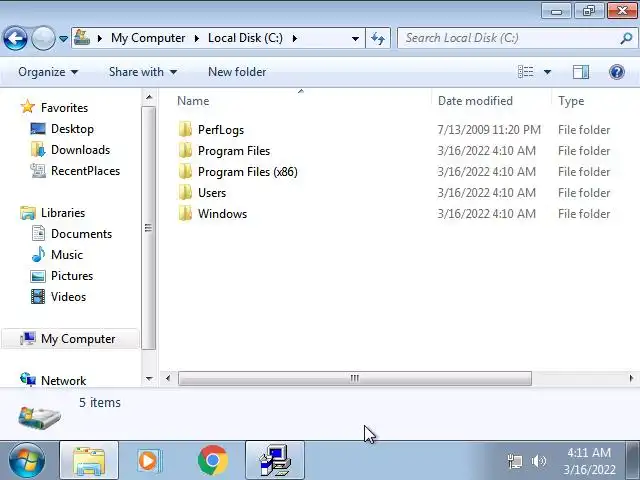640x480 pixels.
Task: Expand arrow before My Computer breadcrumb
Action: (100, 38)
